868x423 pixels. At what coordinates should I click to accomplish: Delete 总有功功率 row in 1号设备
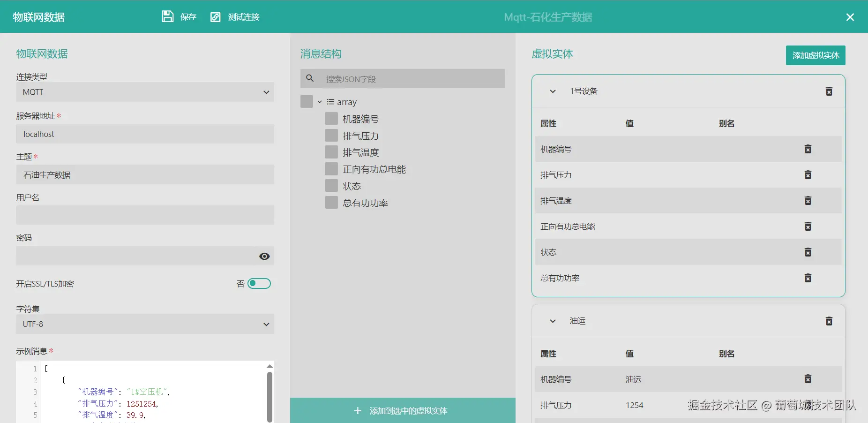coord(808,278)
